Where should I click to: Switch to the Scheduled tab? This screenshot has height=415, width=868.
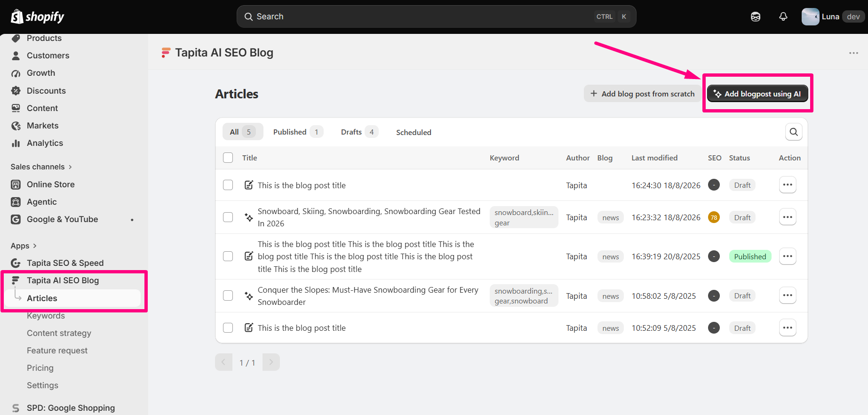[x=414, y=132]
